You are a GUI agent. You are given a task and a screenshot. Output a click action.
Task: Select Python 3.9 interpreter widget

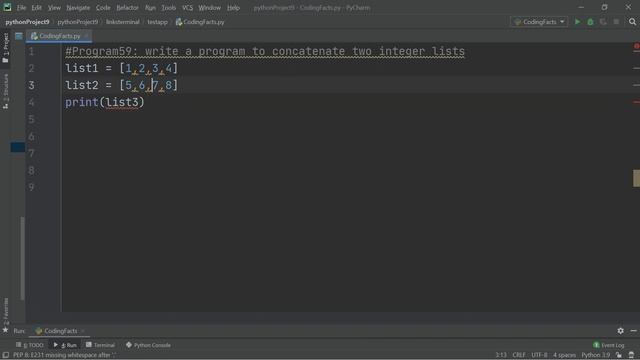point(596,355)
